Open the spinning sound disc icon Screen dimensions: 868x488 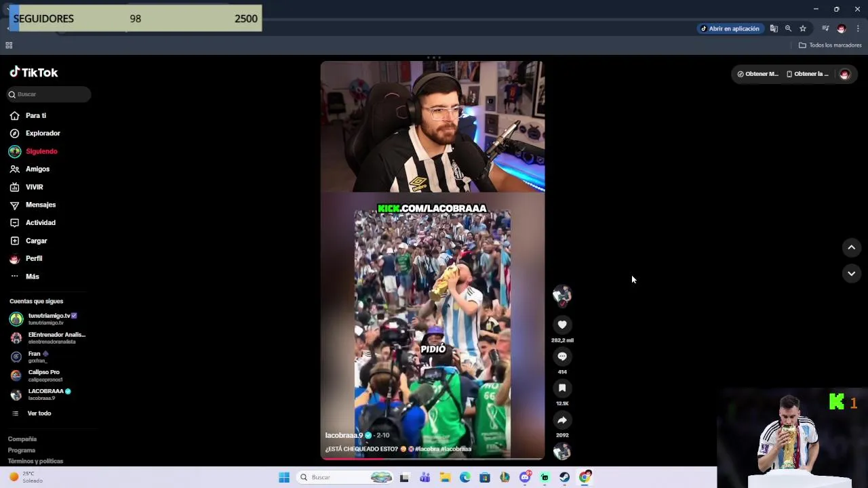[x=562, y=451]
